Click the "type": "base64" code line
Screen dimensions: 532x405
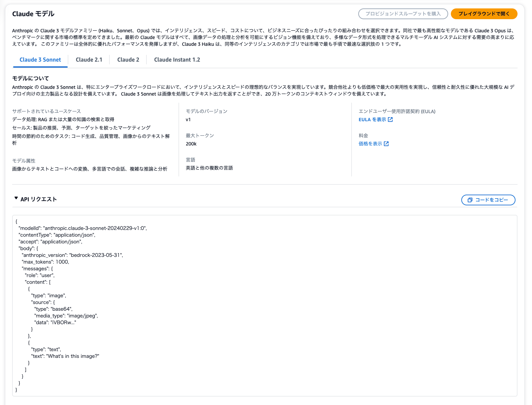click(54, 309)
